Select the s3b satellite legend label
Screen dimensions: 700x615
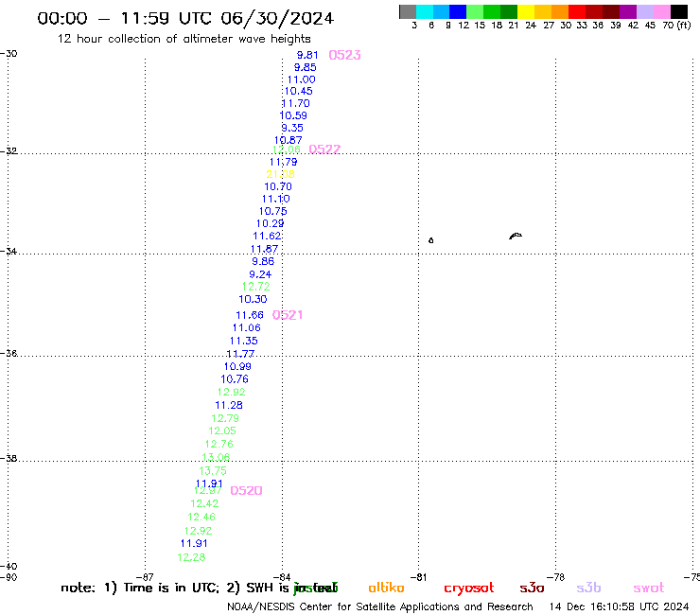pos(588,588)
